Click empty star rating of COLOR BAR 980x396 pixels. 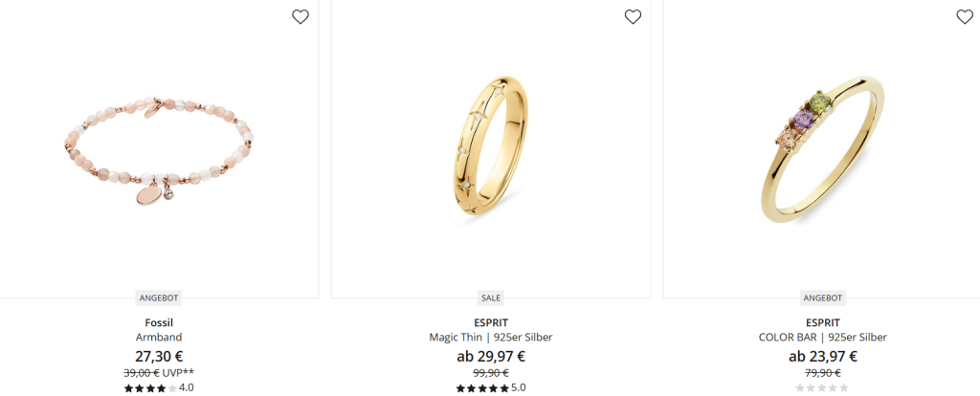[822, 388]
